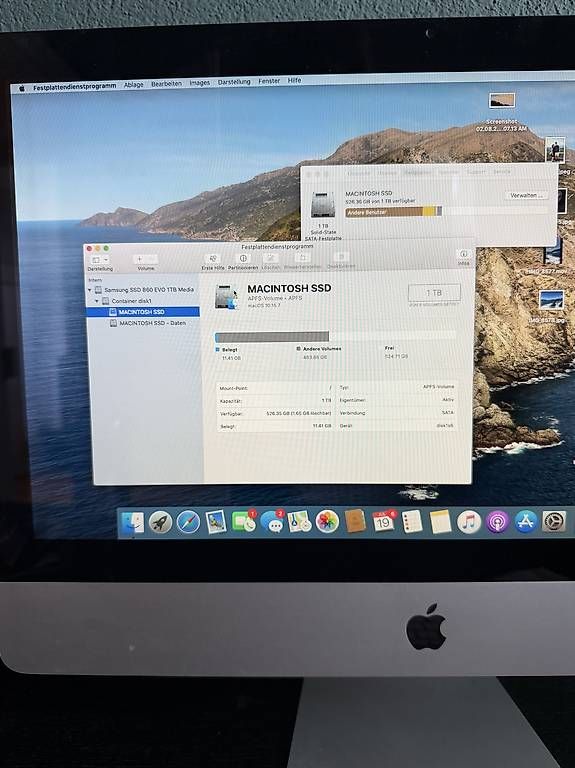Add a volume with the plus button
The image size is (575, 768).
click(x=140, y=259)
